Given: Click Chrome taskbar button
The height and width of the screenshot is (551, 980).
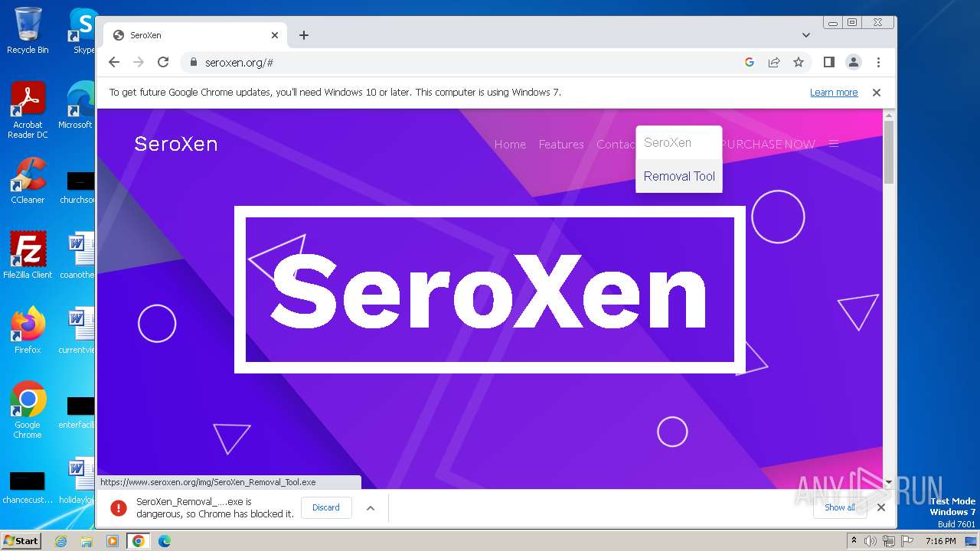Looking at the screenshot, I should click(139, 541).
